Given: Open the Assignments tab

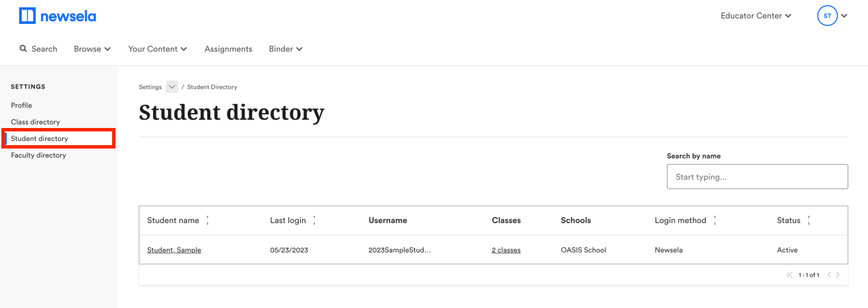Looking at the screenshot, I should (228, 49).
